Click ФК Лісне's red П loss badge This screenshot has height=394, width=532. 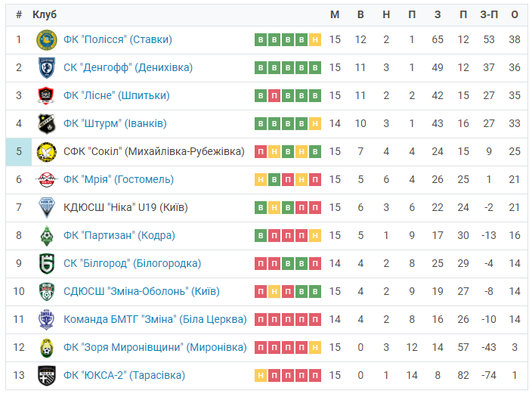point(274,96)
